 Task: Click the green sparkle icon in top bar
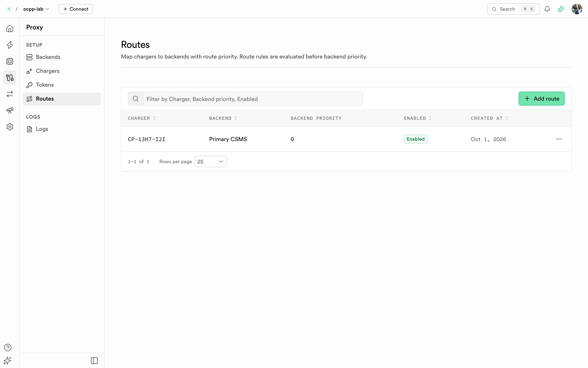561,9
